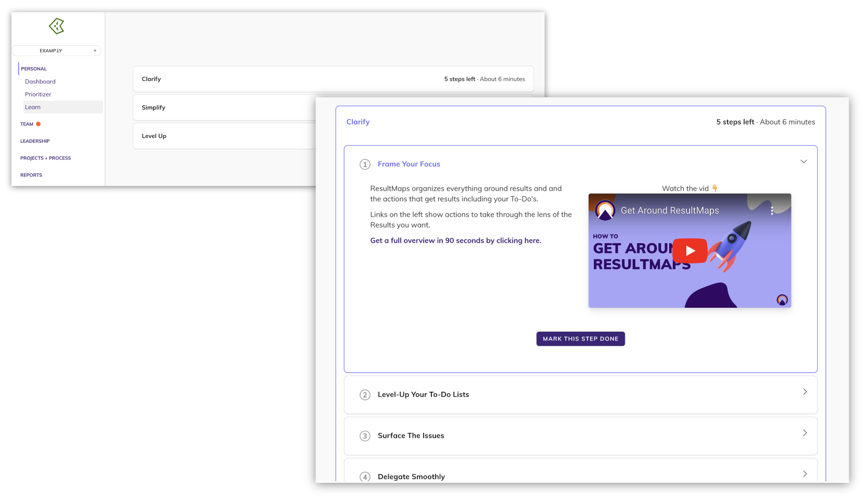This screenshot has height=500, width=868.
Task: Select Learn in the sidebar
Action: pyautogui.click(x=63, y=107)
